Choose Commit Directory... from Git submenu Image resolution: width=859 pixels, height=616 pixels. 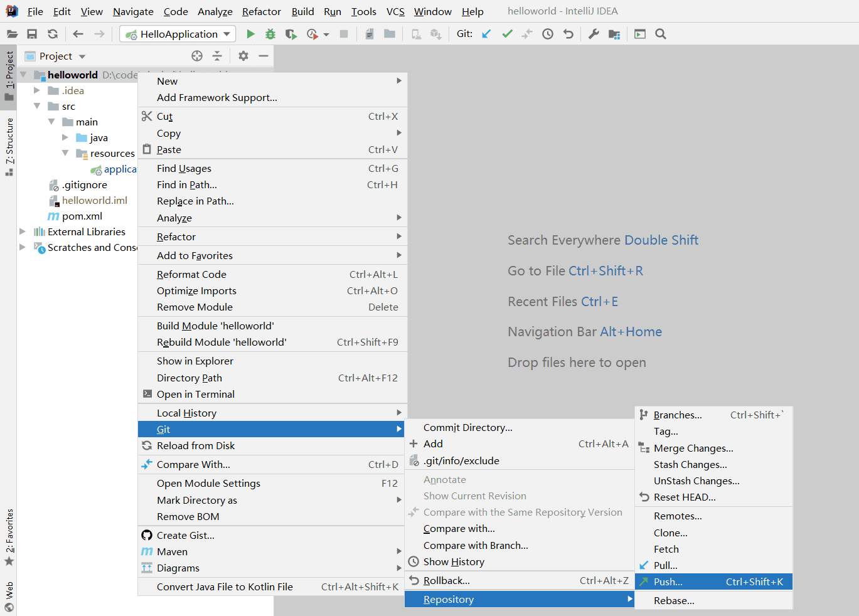[x=467, y=427]
